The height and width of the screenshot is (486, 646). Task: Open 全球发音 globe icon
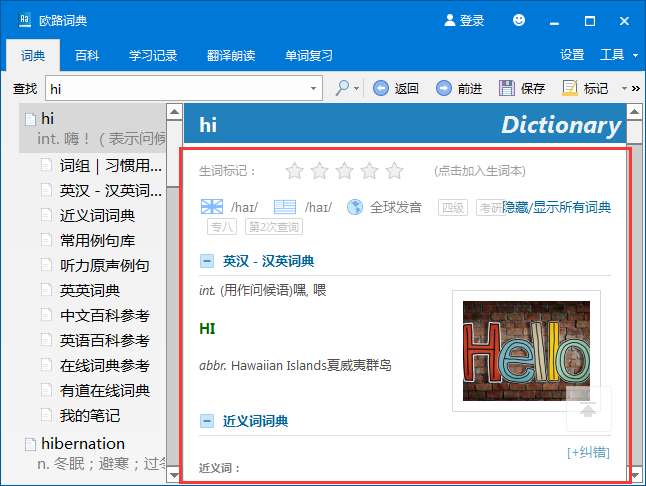[x=355, y=207]
